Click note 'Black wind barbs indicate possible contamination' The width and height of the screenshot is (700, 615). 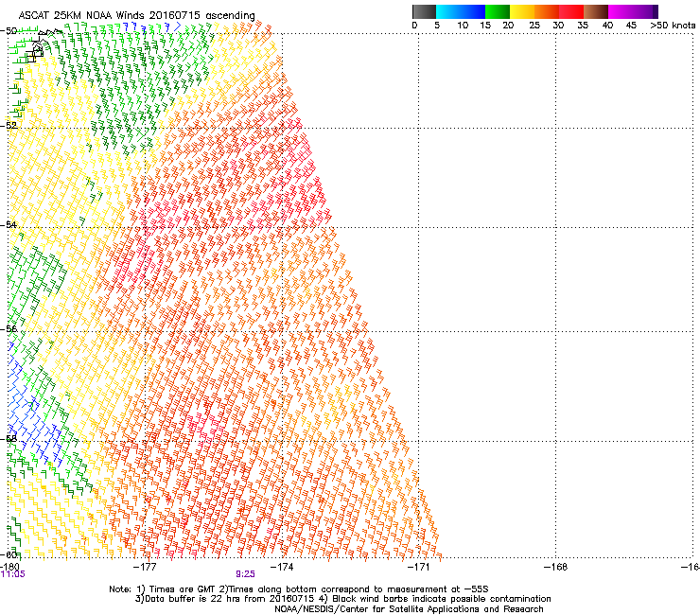[442, 599]
